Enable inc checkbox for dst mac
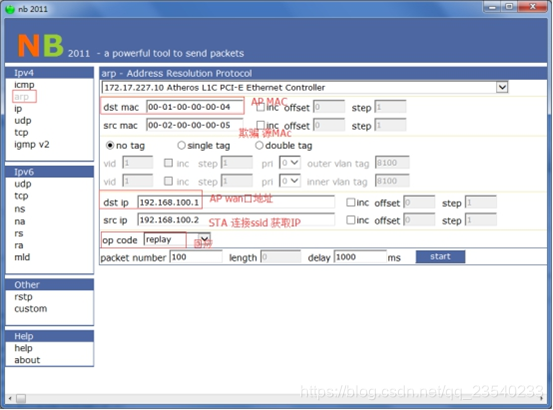Image resolution: width=553 pixels, height=410 pixels. pyautogui.click(x=261, y=107)
